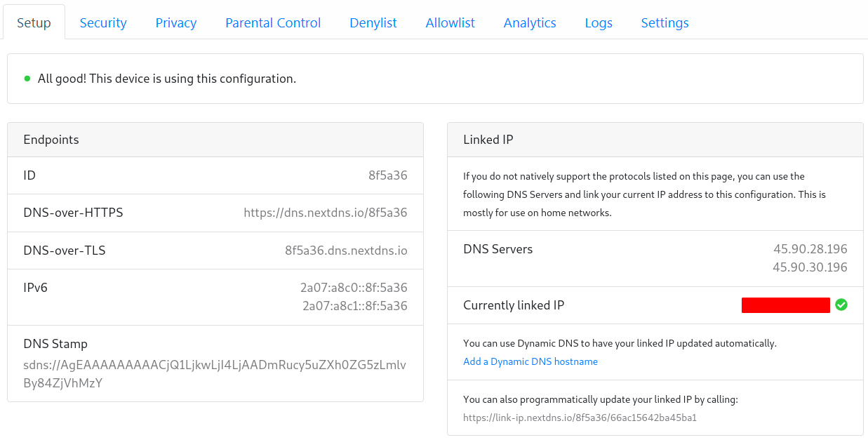The image size is (868, 440).
Task: Click the first IPv6 address 2a07:a8c0::8f:5a36
Action: coord(354,288)
